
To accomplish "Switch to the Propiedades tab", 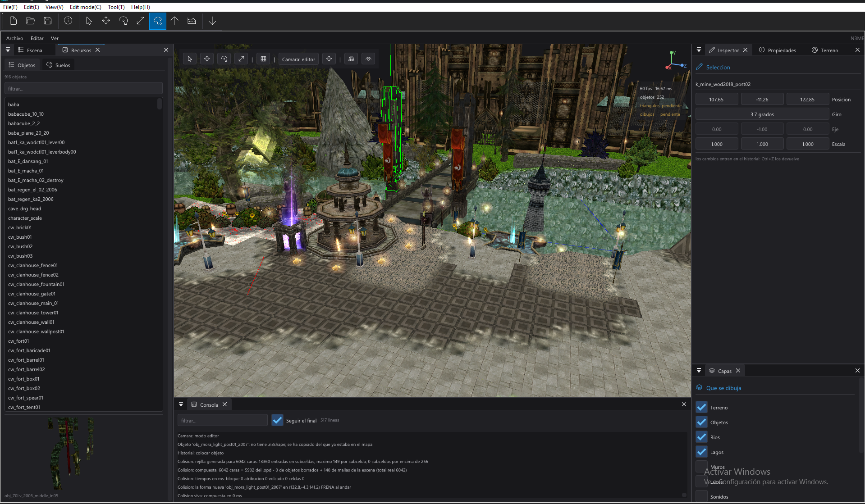I will [777, 50].
